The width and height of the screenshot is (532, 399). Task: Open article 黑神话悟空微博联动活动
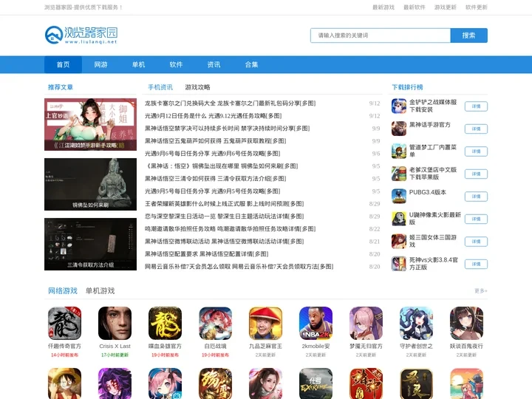pyautogui.click(x=225, y=241)
